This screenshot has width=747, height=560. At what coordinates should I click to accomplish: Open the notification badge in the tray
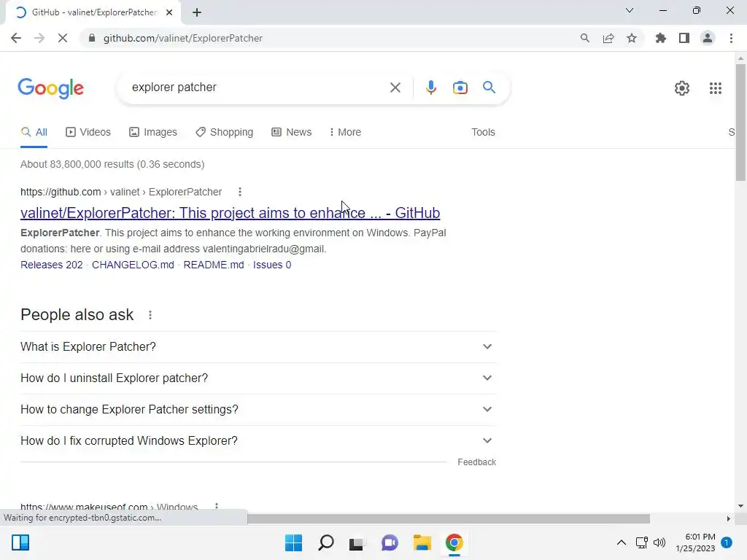click(x=726, y=542)
